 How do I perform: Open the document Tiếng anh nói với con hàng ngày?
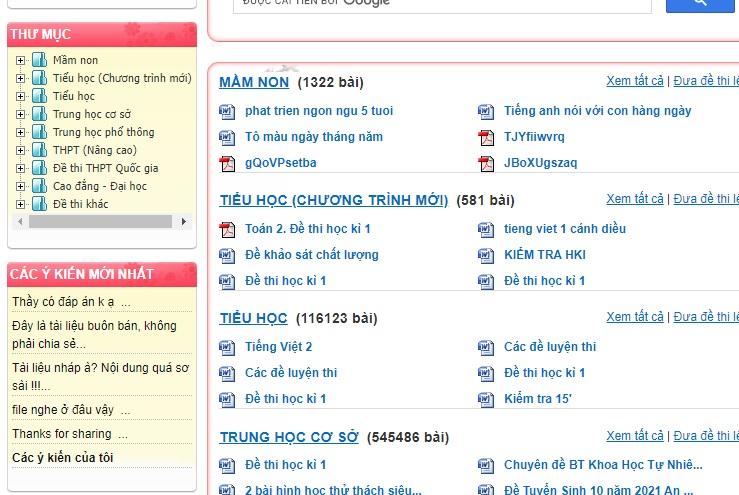(x=598, y=111)
